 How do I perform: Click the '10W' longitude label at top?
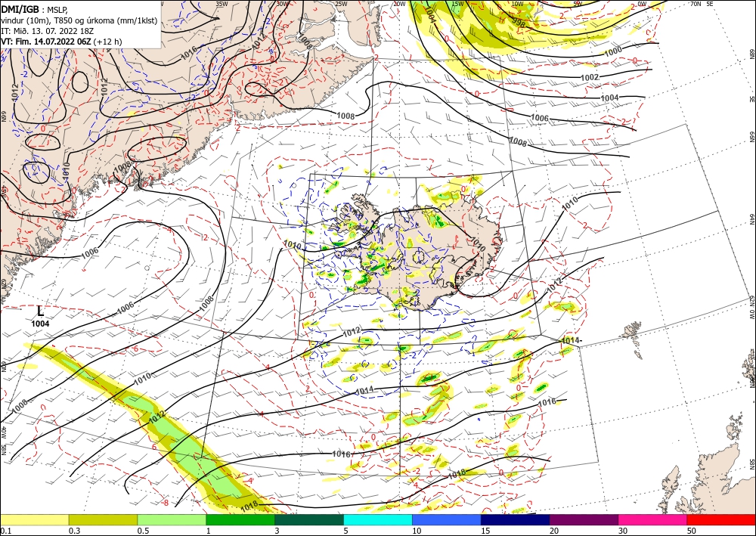[x=517, y=4]
